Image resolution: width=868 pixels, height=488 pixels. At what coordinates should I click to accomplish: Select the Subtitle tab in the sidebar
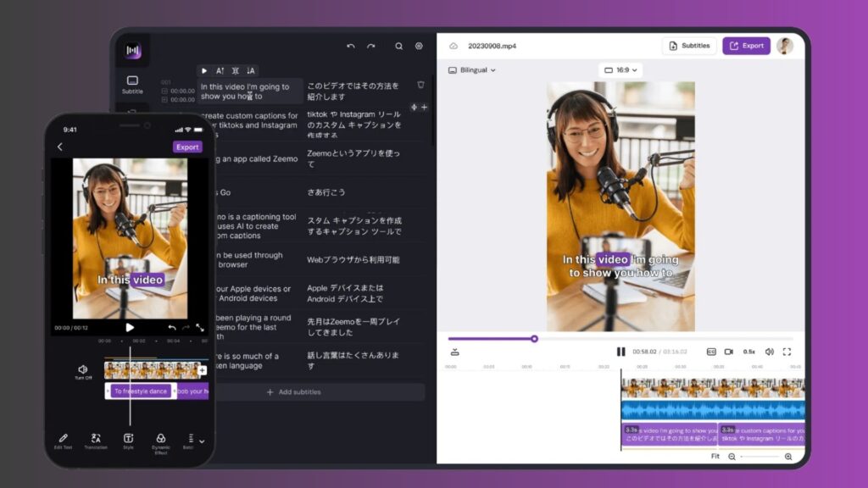[x=132, y=84]
